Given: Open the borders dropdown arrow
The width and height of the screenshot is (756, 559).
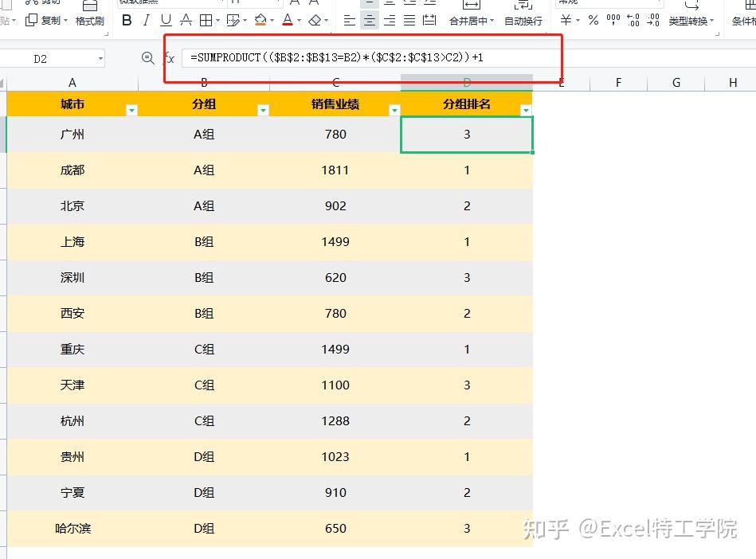Looking at the screenshot, I should click(x=217, y=21).
